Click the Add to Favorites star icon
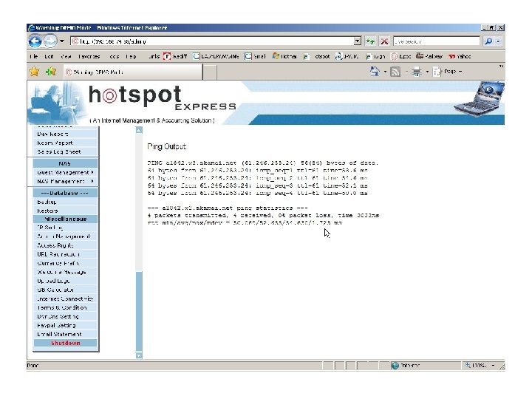532x399 pixels. point(51,72)
